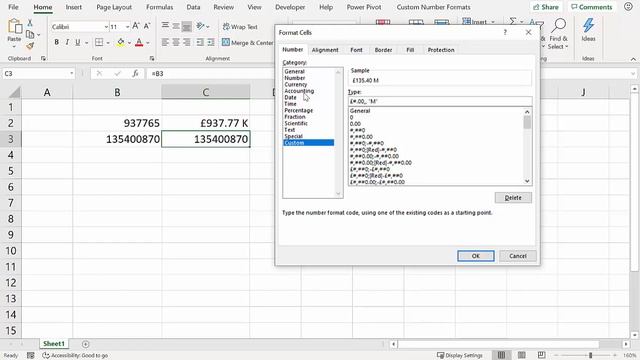The height and width of the screenshot is (360, 640).
Task: Click the Borders icon
Action: coord(99,42)
